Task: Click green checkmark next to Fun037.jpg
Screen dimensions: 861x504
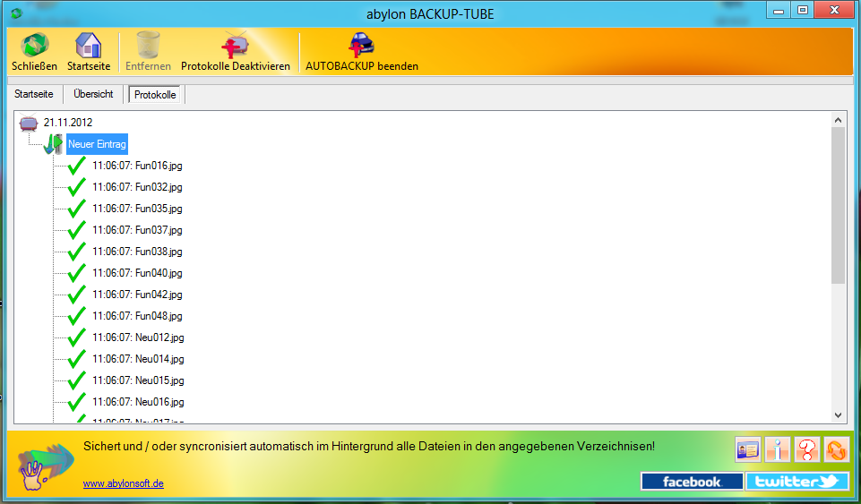Action: point(77,230)
